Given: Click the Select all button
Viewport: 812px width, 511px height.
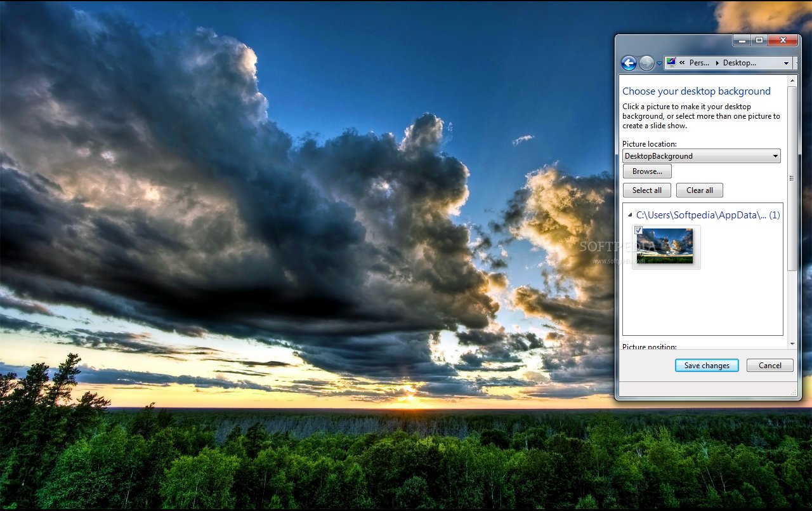Looking at the screenshot, I should (646, 190).
